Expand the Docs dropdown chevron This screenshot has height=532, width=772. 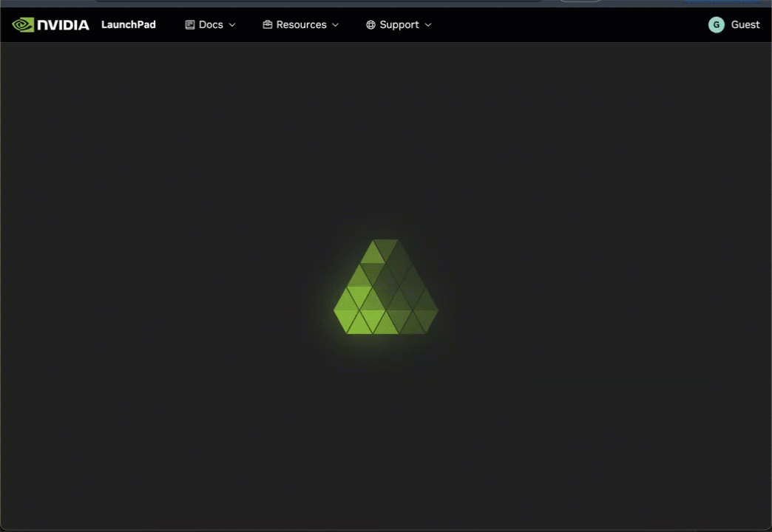pos(232,24)
